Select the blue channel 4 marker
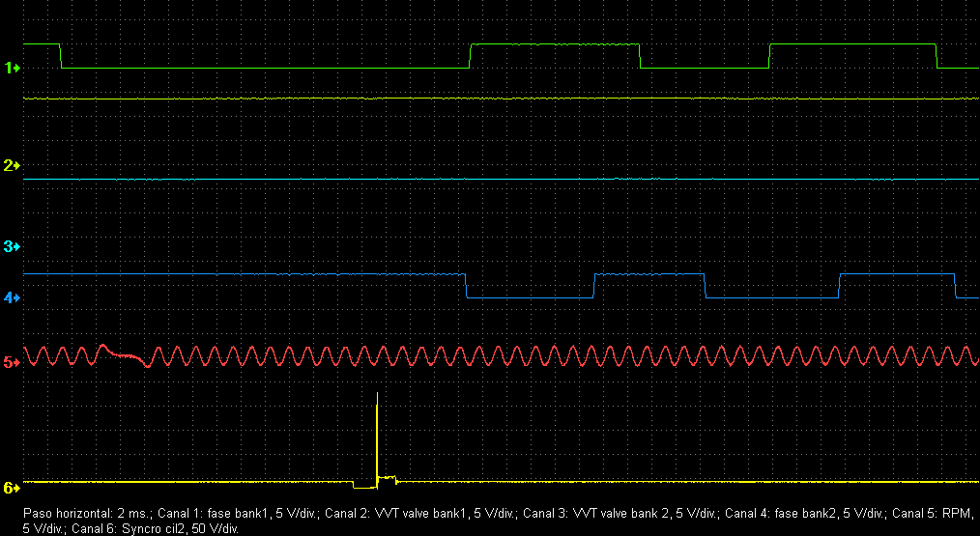 click(x=12, y=297)
